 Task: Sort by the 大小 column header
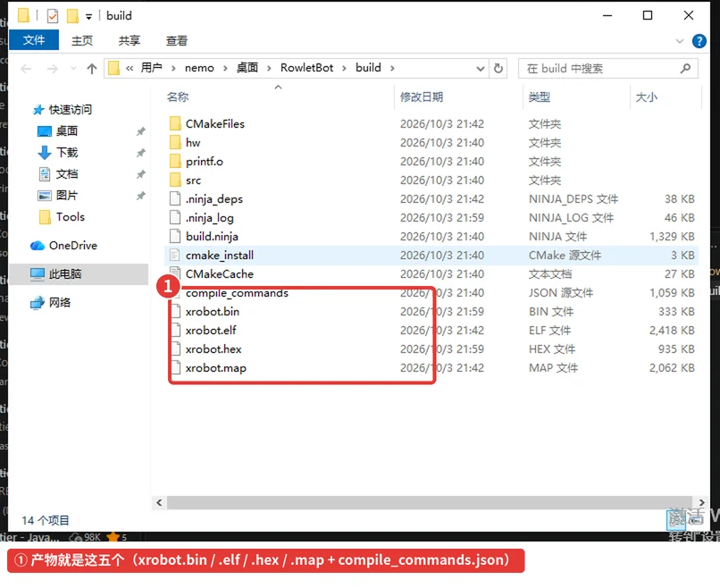646,97
